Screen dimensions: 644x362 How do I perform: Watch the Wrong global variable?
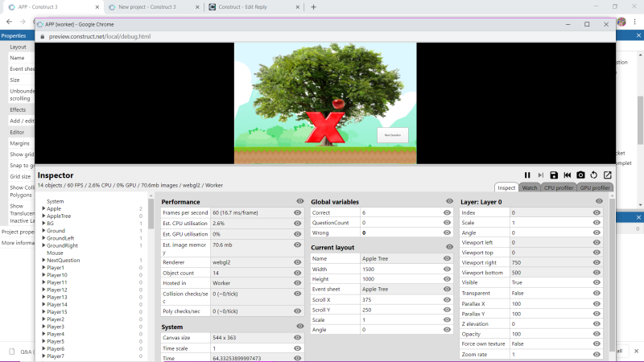pos(447,232)
